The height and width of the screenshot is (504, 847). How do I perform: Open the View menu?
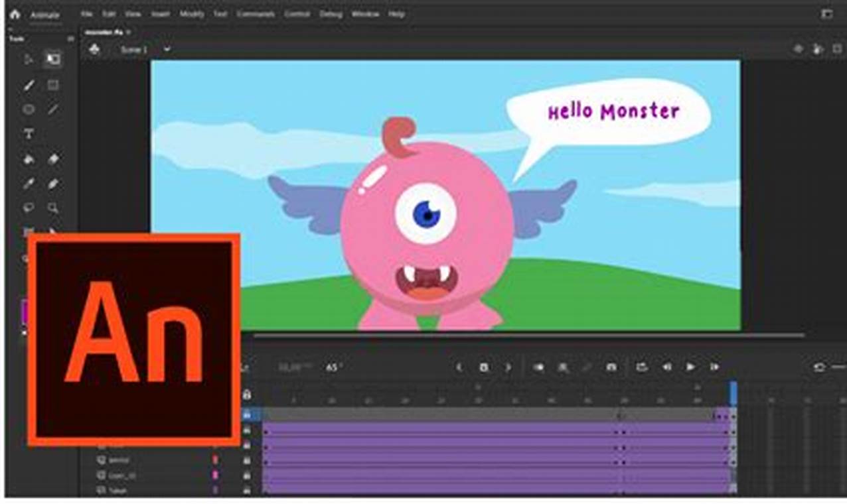pos(133,14)
